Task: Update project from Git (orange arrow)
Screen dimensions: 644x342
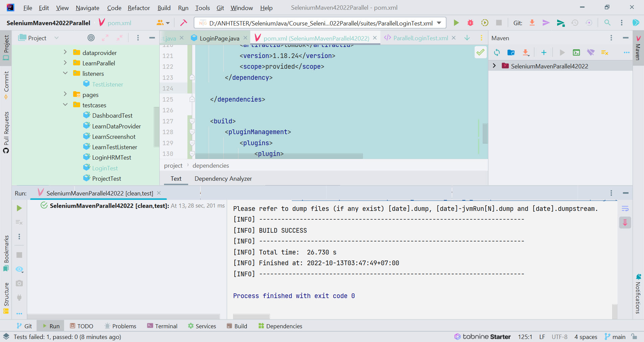Action: coord(532,23)
